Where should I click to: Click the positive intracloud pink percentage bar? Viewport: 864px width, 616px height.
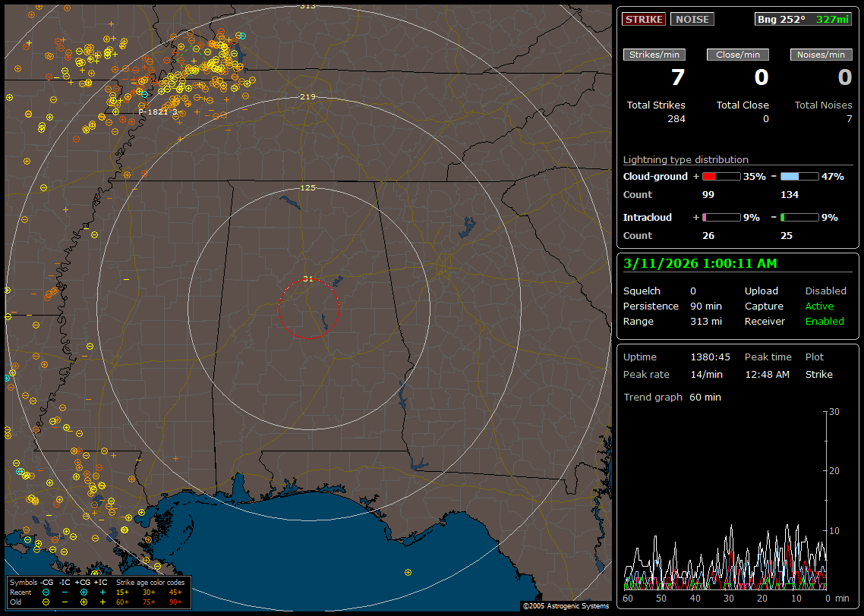coord(721,217)
